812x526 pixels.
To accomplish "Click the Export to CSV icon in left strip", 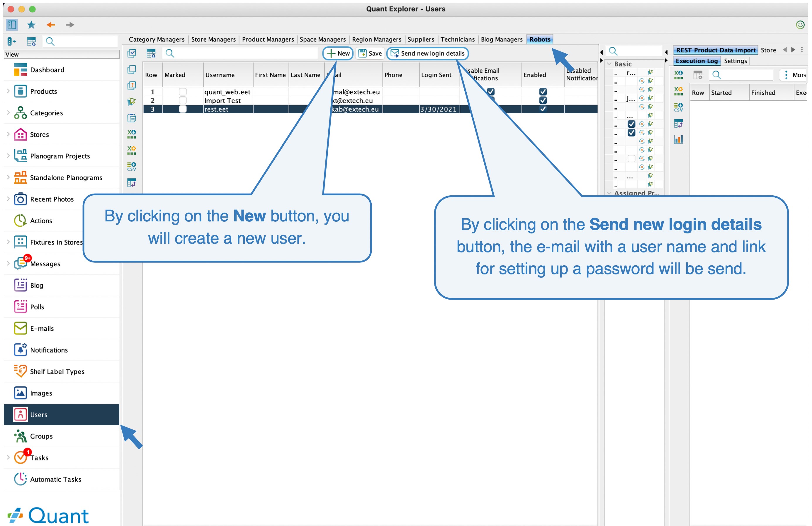I will pos(131,166).
